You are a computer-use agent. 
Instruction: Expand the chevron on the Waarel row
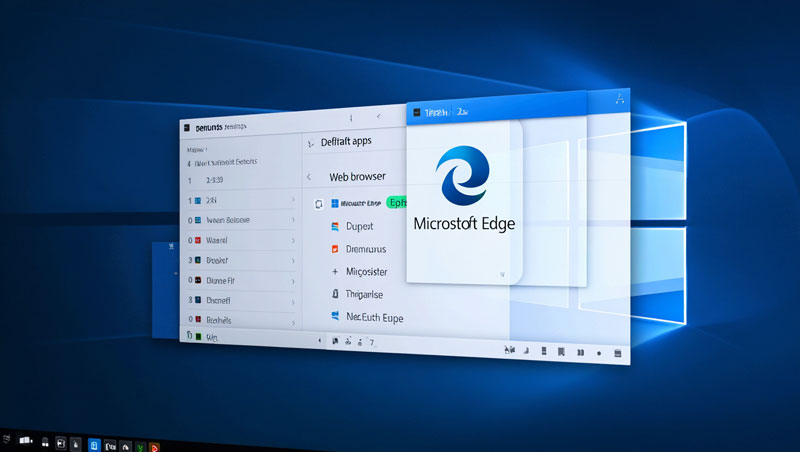[x=293, y=240]
